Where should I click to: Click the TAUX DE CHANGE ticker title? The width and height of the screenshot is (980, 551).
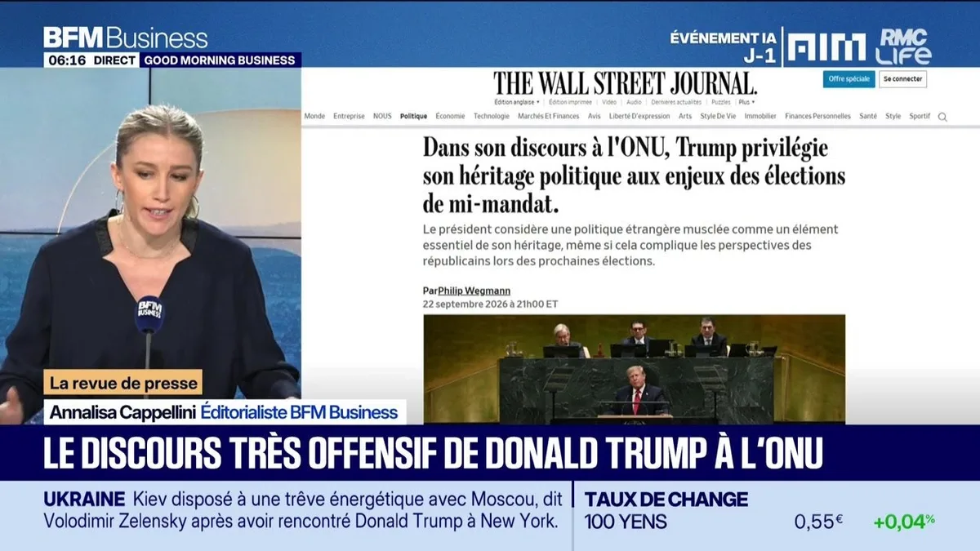tap(666, 499)
